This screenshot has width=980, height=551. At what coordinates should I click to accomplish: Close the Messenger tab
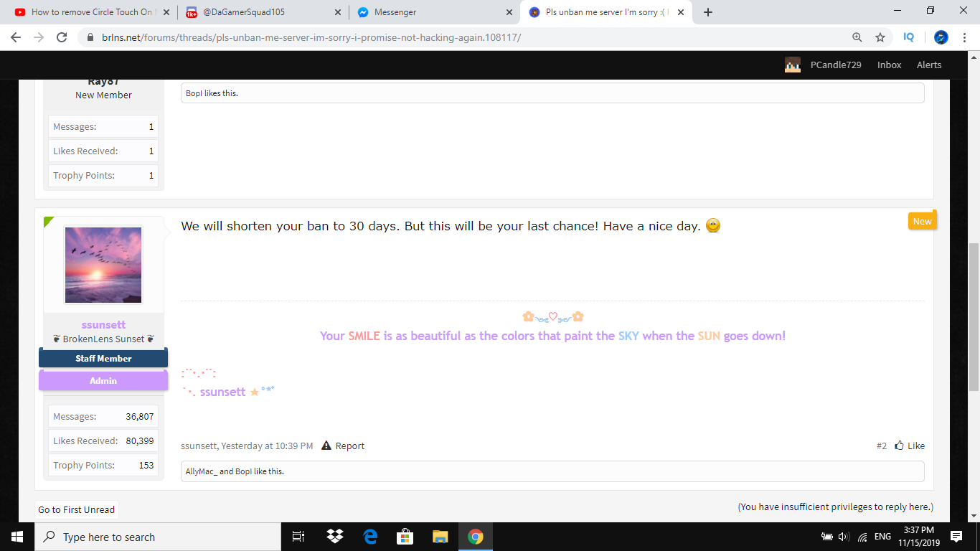(x=509, y=12)
